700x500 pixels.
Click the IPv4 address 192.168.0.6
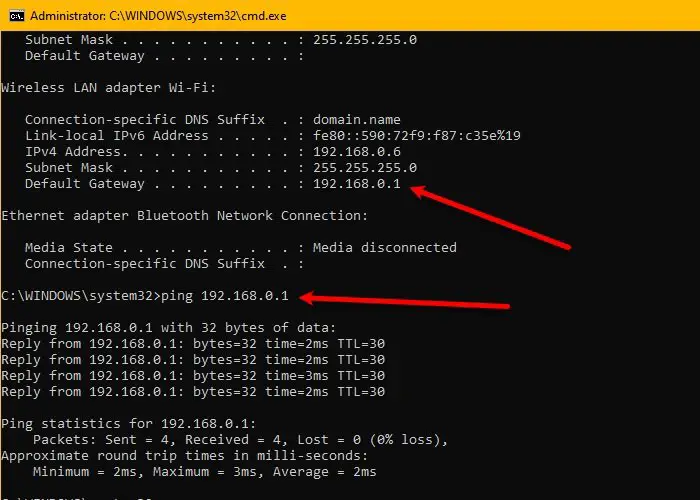click(357, 152)
